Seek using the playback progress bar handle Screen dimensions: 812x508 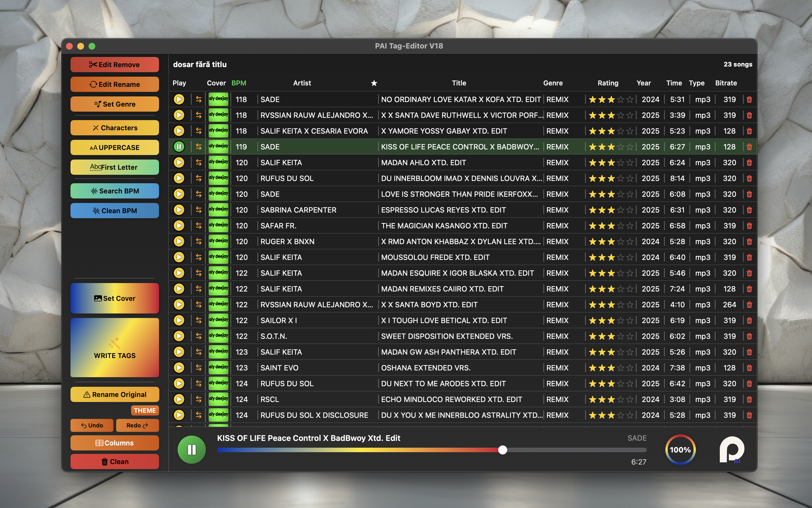(x=502, y=450)
